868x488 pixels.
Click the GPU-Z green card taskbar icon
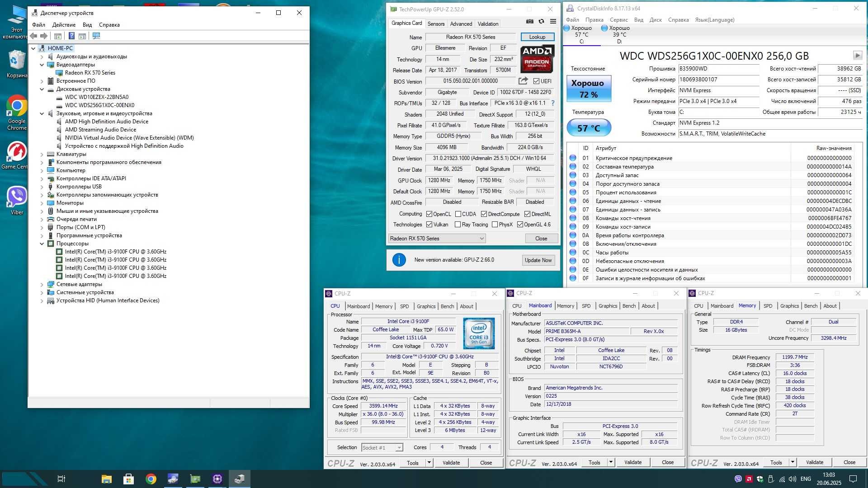(195, 479)
